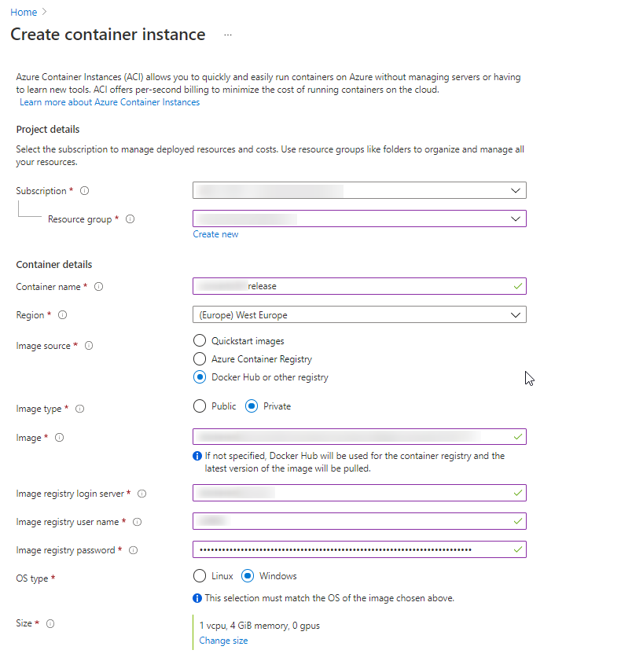Click the Container name info icon

click(x=98, y=287)
